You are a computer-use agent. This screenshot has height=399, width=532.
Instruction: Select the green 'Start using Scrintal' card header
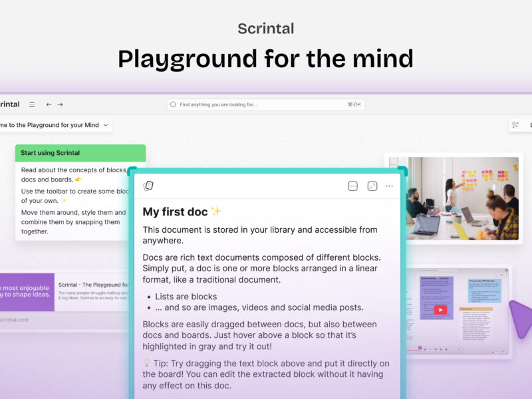click(80, 153)
